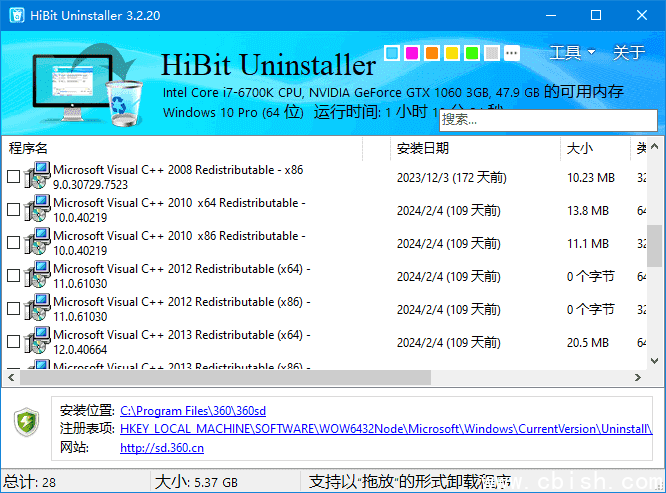The width and height of the screenshot is (666, 493).
Task: Visit the http://sd.360.cn website link
Action: click(161, 448)
